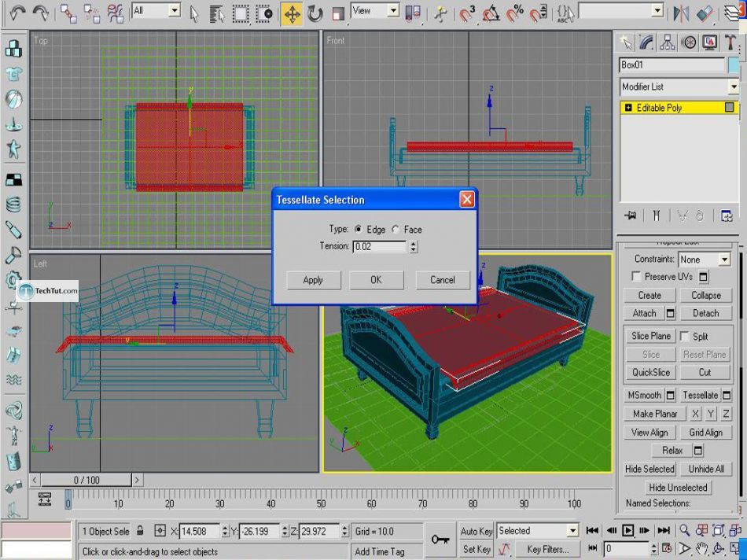This screenshot has height=560, width=747.
Task: Toggle the Angle Snap icon
Action: point(491,13)
